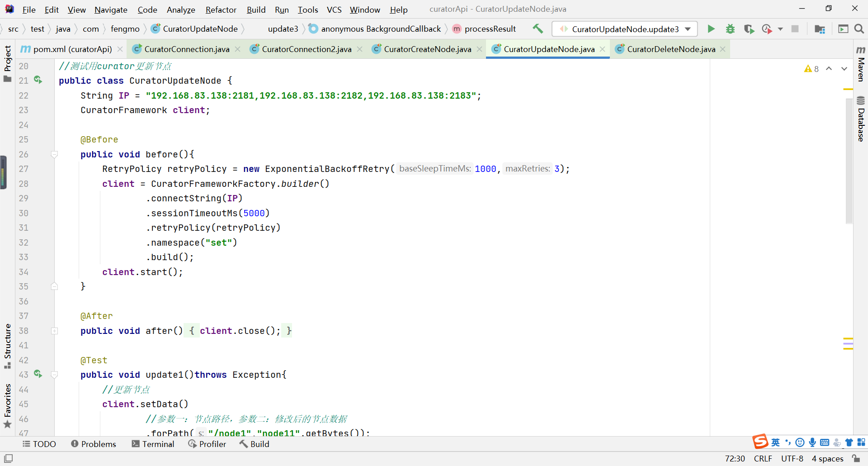The width and height of the screenshot is (868, 466).
Task: Toggle IME English/Chinese mode button
Action: coord(775,442)
